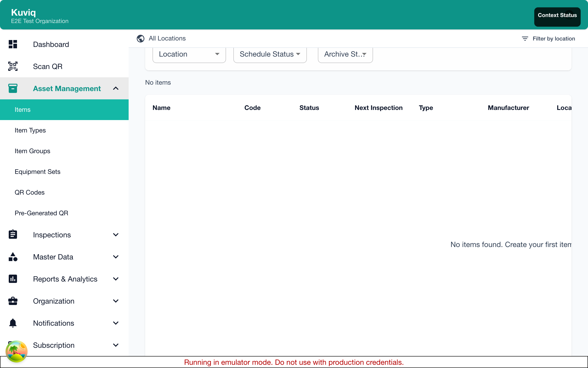Viewport: 588px width, 368px height.
Task: Sort by the Type column header
Action: [x=426, y=108]
